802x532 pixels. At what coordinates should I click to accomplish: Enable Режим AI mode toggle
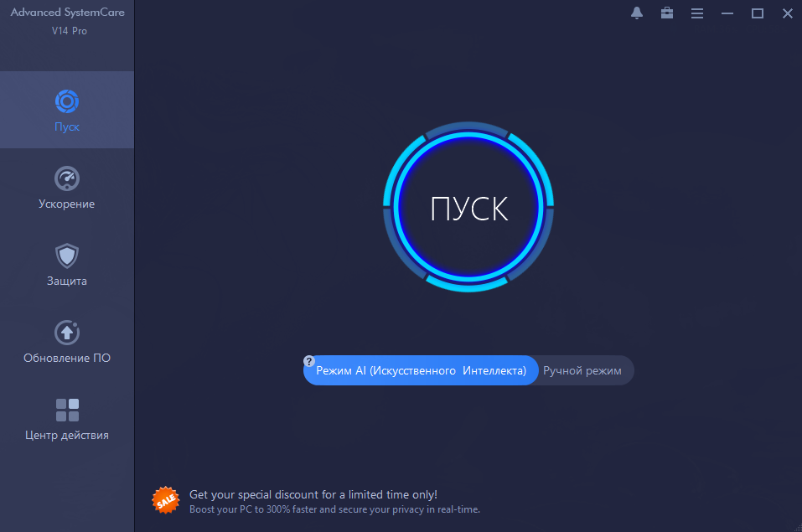coord(421,370)
